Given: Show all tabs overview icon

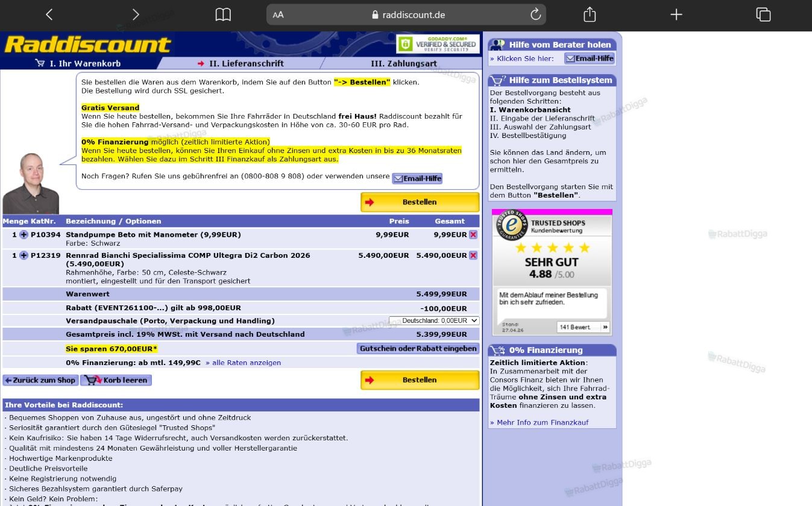Looking at the screenshot, I should [x=763, y=14].
